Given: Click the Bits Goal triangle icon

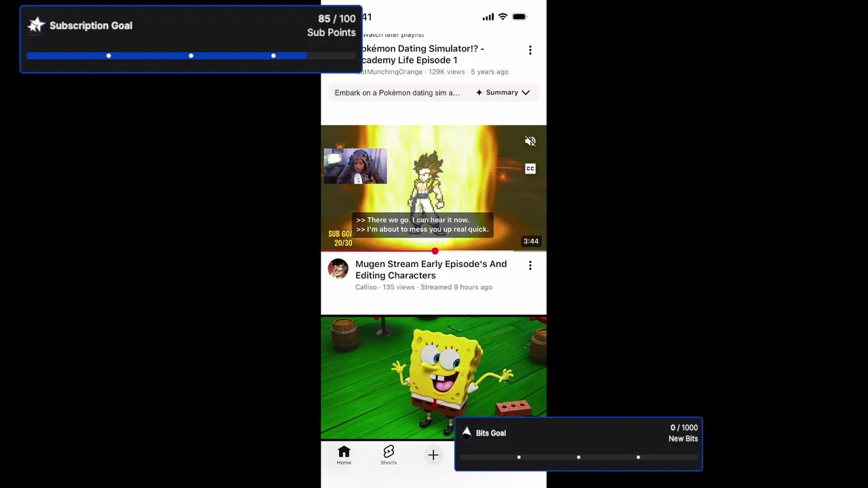Looking at the screenshot, I should click(x=467, y=432).
